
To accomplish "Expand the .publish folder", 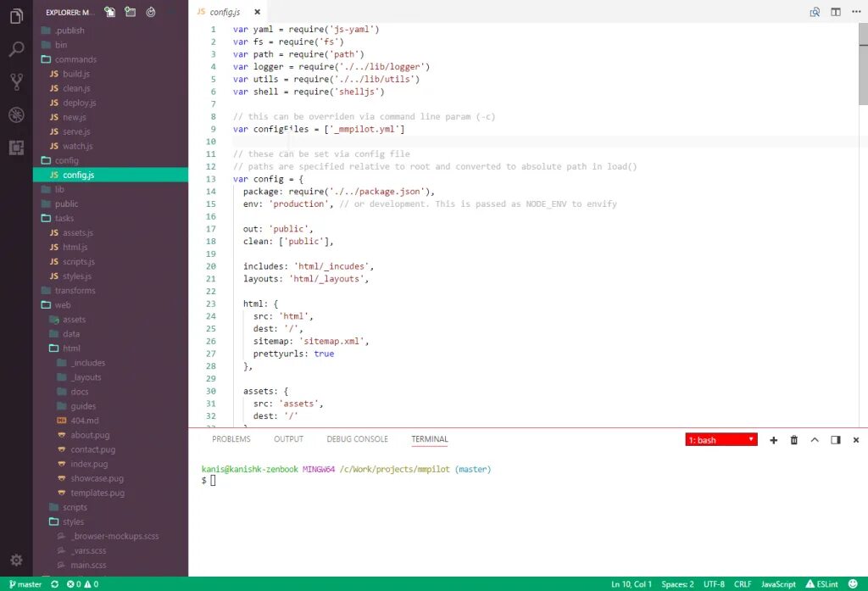I will (110, 31).
